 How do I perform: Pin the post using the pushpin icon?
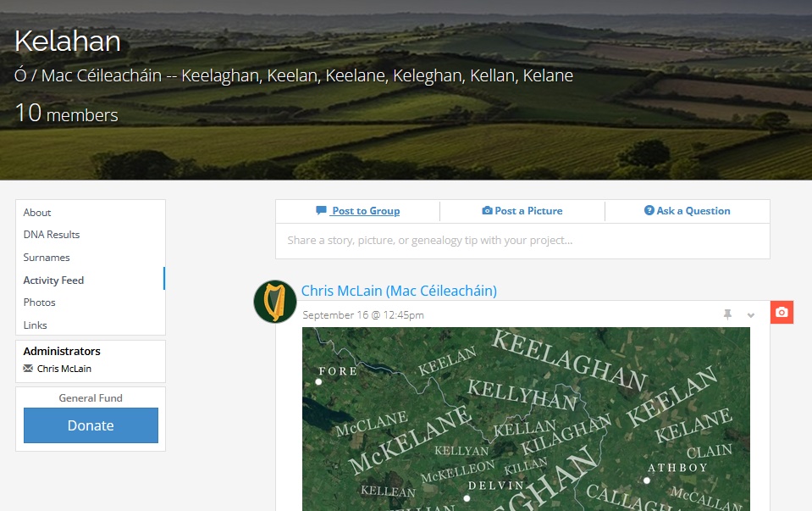727,314
